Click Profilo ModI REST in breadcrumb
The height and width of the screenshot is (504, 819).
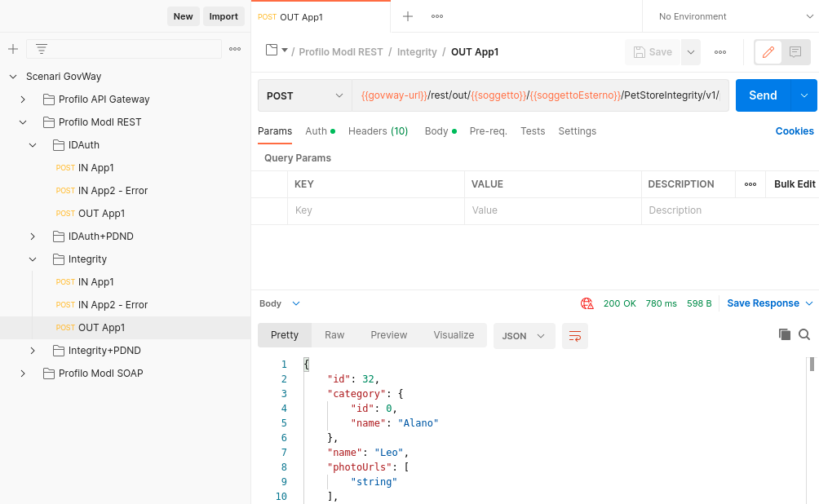pyautogui.click(x=340, y=52)
